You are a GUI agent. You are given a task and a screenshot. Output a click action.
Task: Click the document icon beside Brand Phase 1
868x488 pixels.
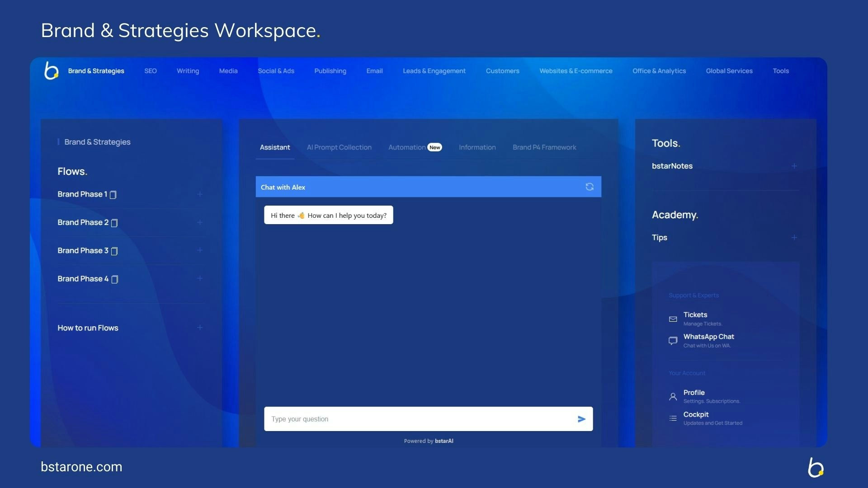113,195
